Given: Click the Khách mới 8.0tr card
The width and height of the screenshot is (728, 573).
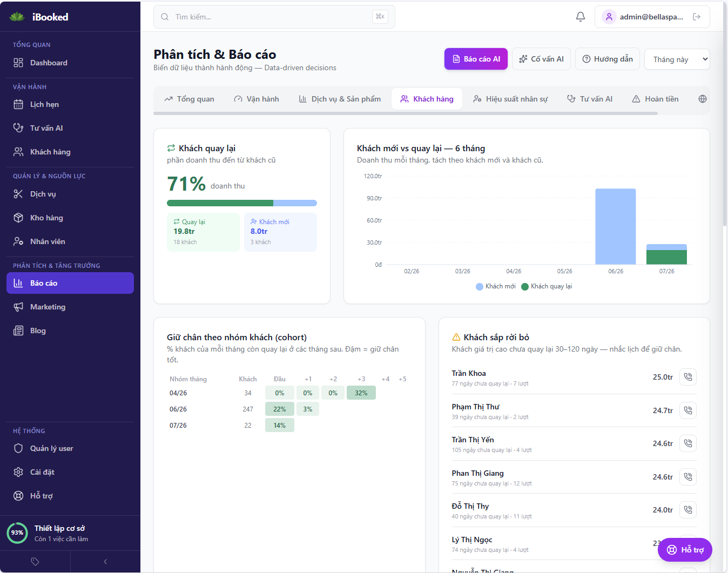Looking at the screenshot, I should [x=280, y=232].
